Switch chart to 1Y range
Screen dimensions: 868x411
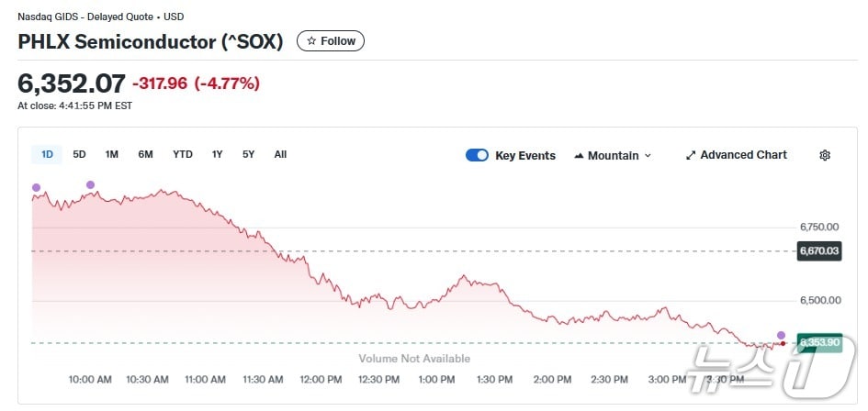point(217,154)
